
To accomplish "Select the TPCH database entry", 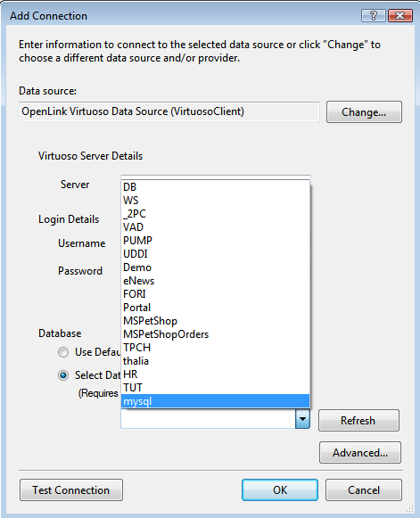I will coord(215,348).
